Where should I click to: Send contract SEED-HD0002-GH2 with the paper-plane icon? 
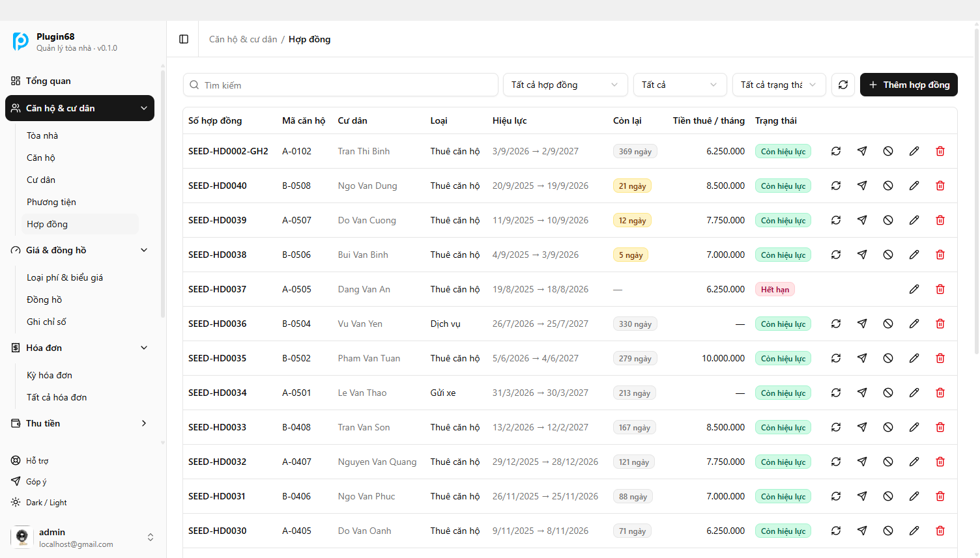tap(862, 151)
